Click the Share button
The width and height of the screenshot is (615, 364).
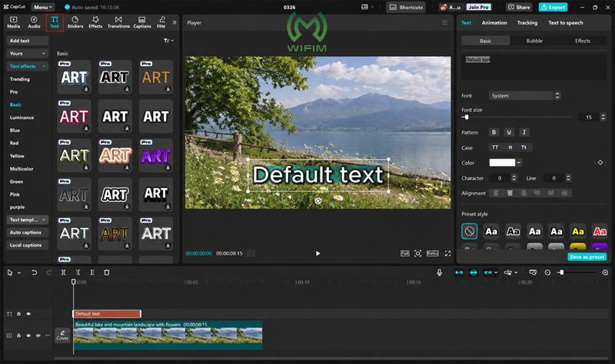(519, 7)
